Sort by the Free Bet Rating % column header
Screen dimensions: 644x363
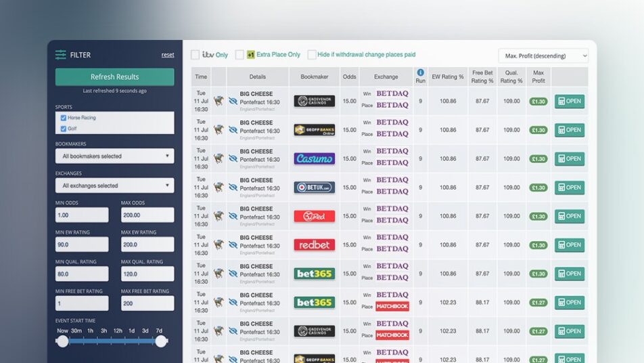coord(482,77)
